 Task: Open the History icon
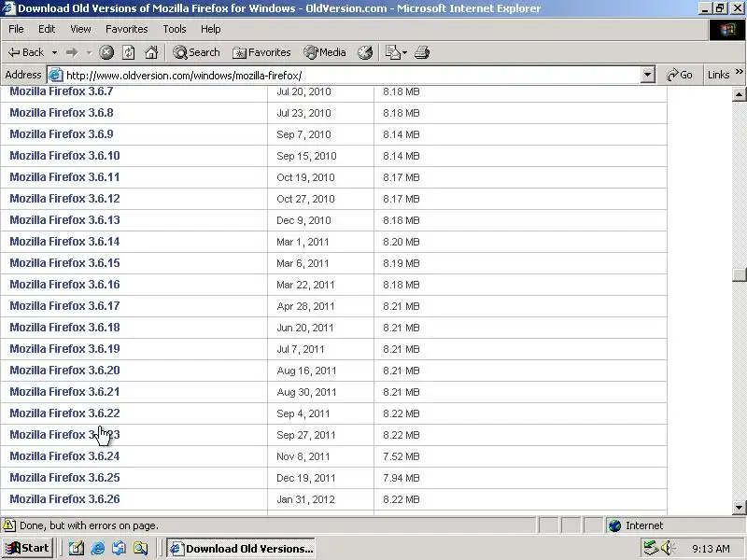click(x=365, y=52)
